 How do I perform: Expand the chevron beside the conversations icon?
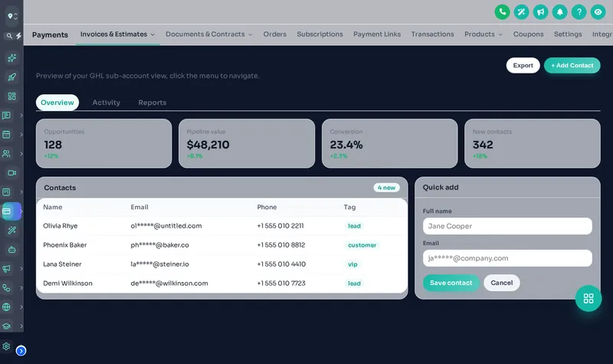point(21,116)
